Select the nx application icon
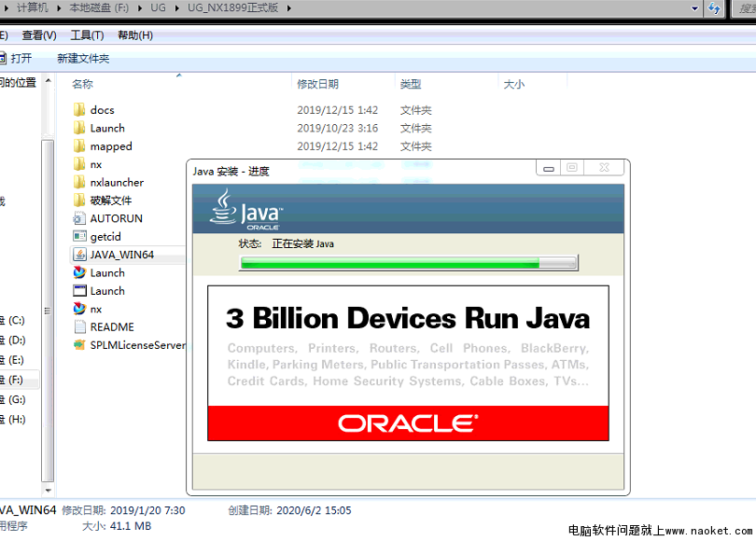 (79, 309)
